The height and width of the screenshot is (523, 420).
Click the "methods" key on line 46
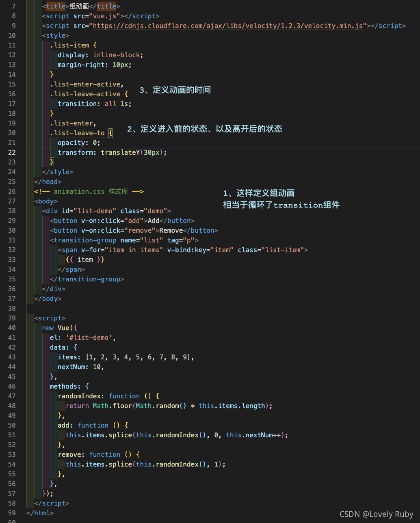coord(63,386)
